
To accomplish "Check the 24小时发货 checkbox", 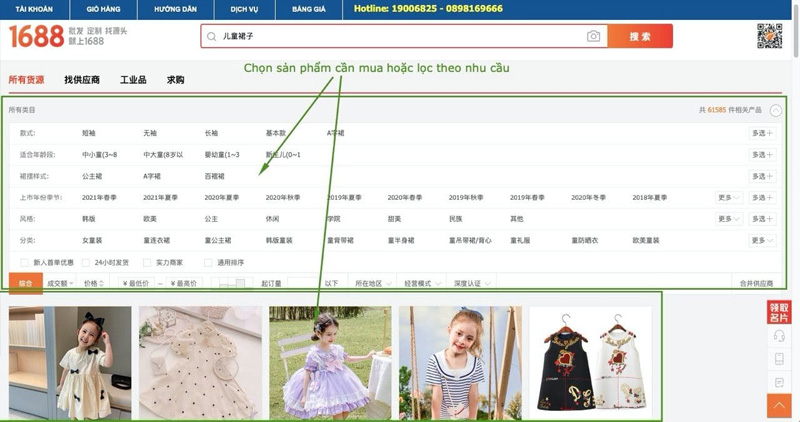I will [86, 262].
